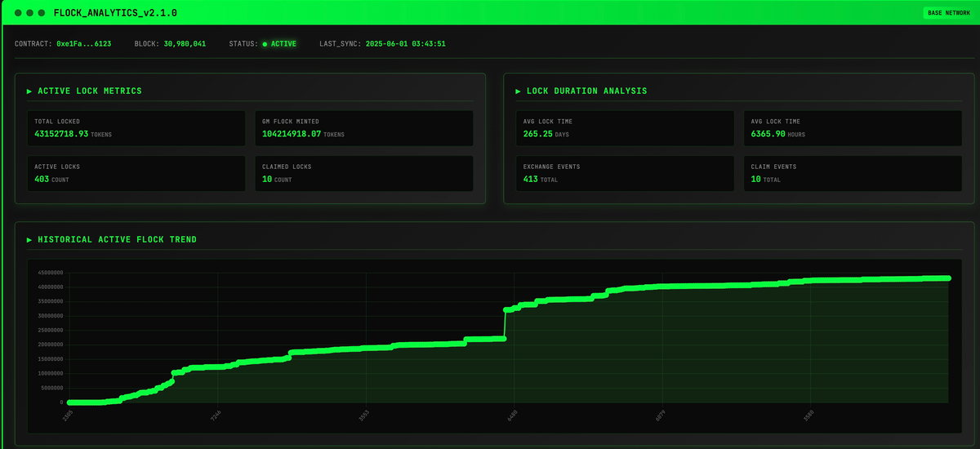Collapse the Lock Duration Analysis arrow
The height and width of the screenshot is (449, 980).
point(519,91)
